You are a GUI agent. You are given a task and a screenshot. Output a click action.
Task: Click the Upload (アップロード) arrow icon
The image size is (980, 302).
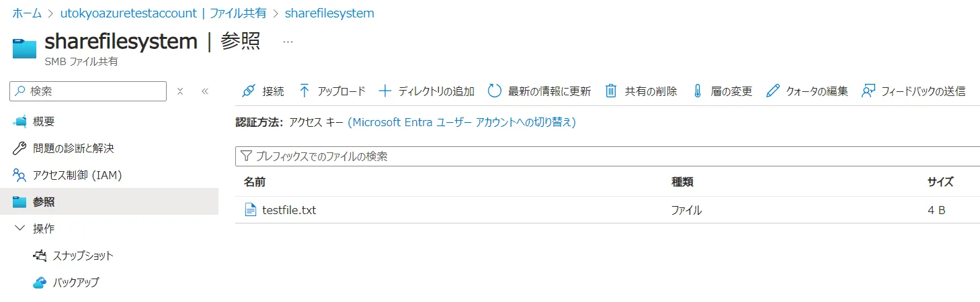[x=304, y=91]
